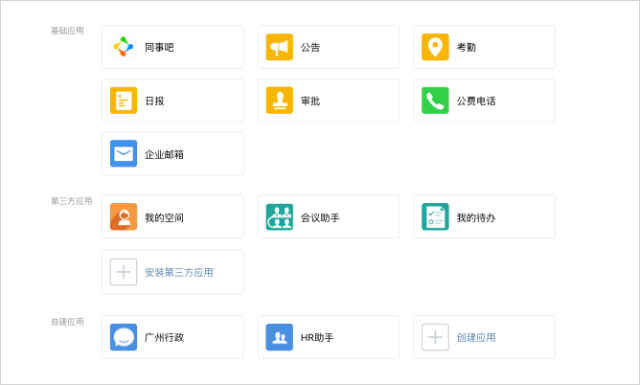Select the 公告 app label
640x385 pixels.
coord(310,47)
